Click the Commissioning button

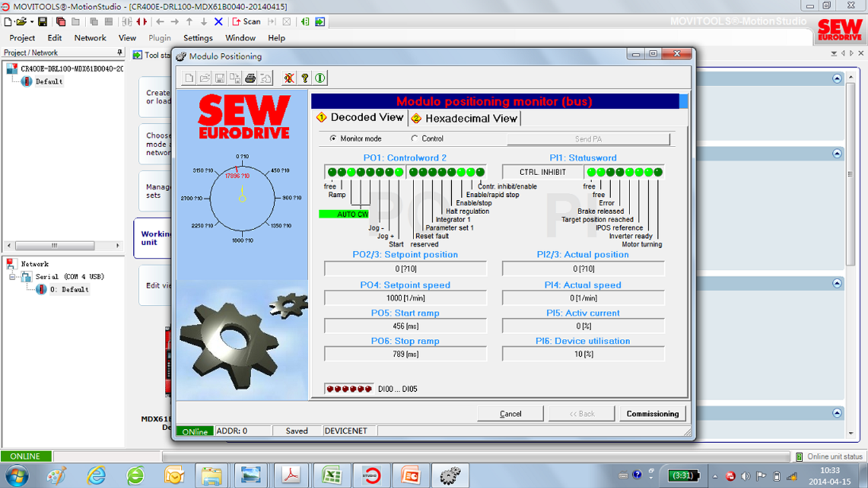coord(652,414)
